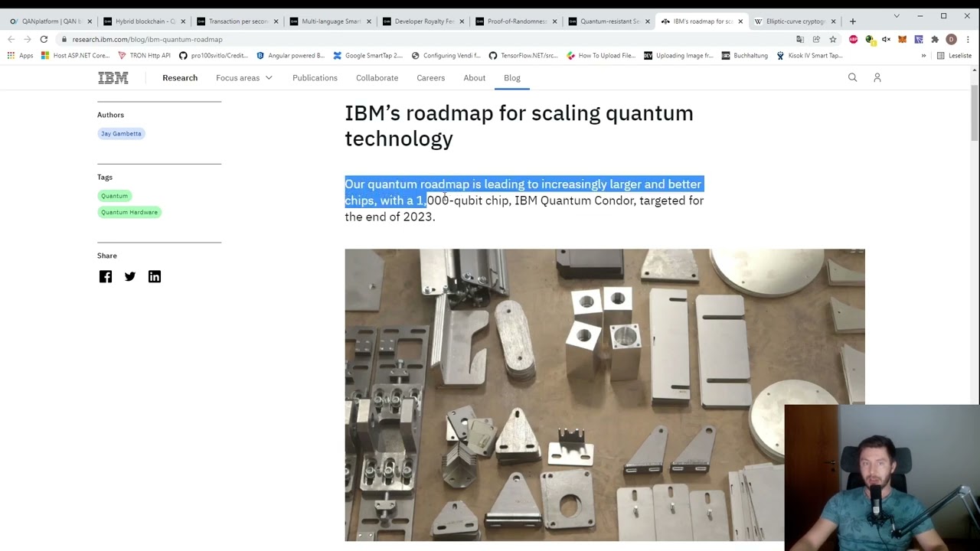
Task: Reload the page
Action: 44,39
